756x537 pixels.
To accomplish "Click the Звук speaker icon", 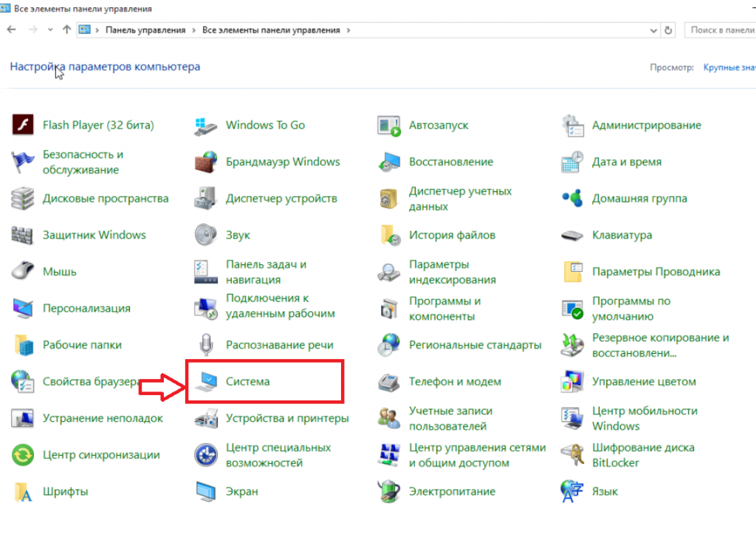I will [x=206, y=235].
